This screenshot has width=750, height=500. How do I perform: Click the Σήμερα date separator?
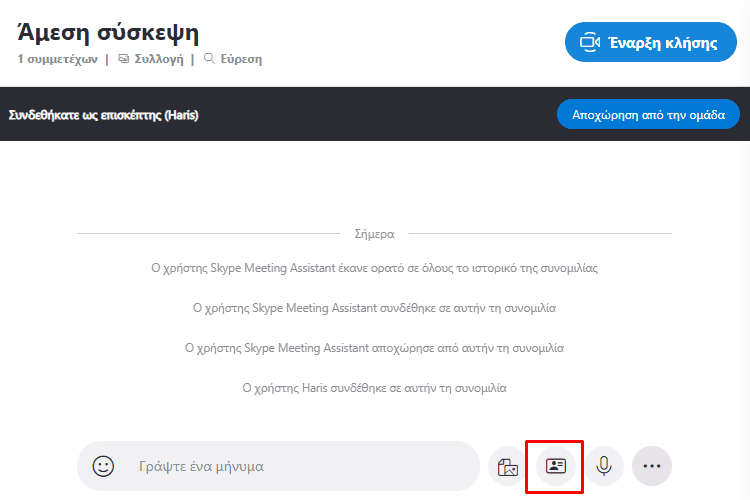point(374,234)
